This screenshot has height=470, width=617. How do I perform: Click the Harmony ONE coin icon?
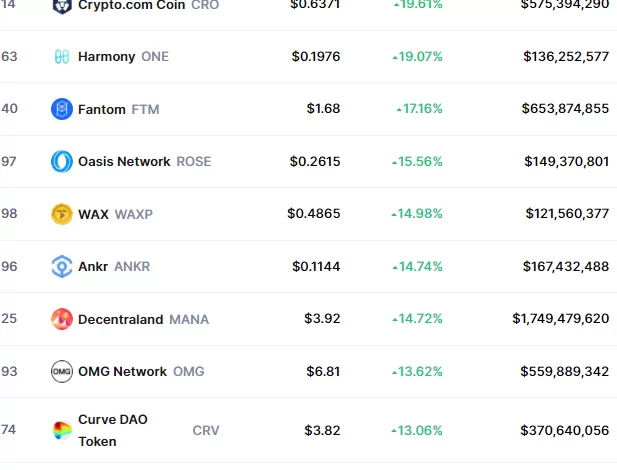(x=62, y=57)
